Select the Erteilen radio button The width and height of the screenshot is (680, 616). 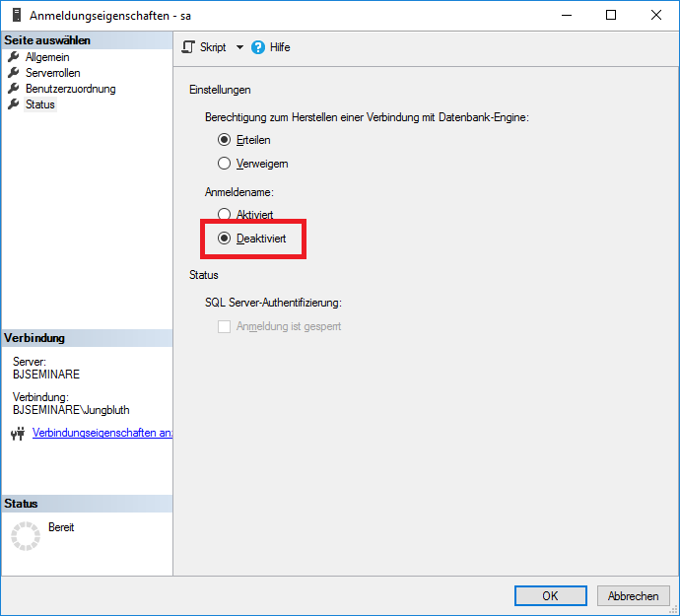[225, 140]
